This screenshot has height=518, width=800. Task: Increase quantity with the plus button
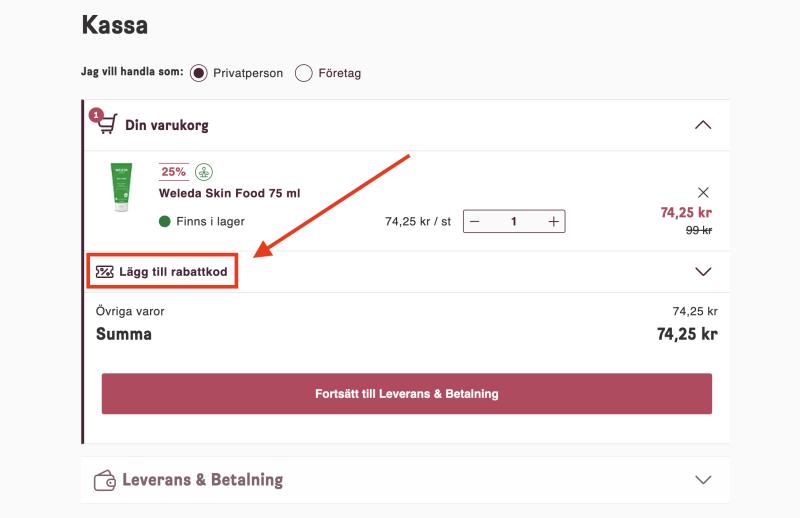pos(554,221)
